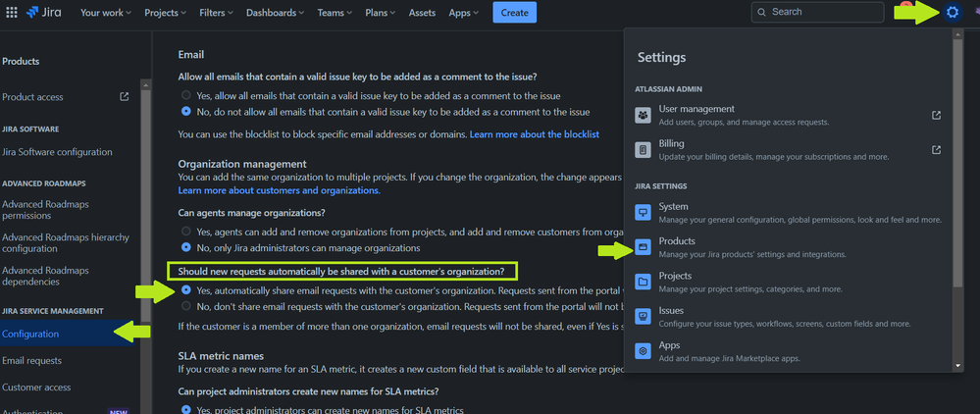Open the settings gear icon
Screen dimensions: 980x414
tap(952, 12)
